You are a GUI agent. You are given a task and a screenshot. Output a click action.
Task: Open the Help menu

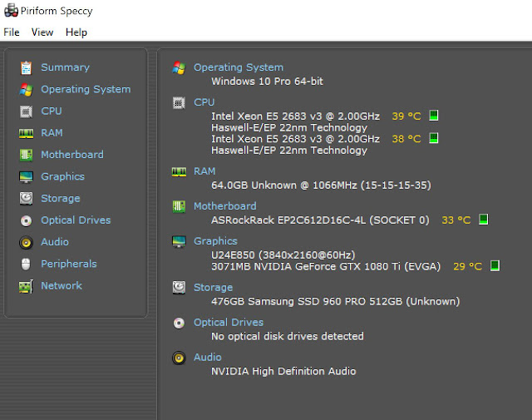click(x=76, y=32)
